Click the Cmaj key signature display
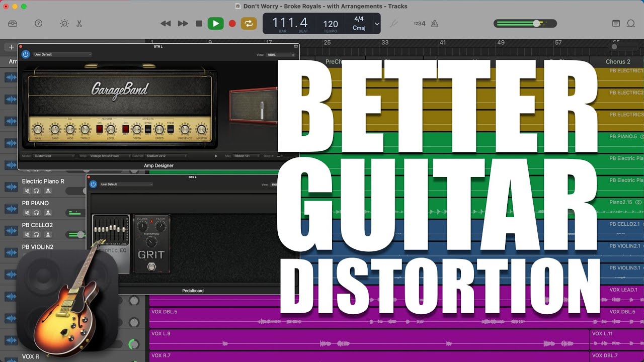 click(x=359, y=28)
